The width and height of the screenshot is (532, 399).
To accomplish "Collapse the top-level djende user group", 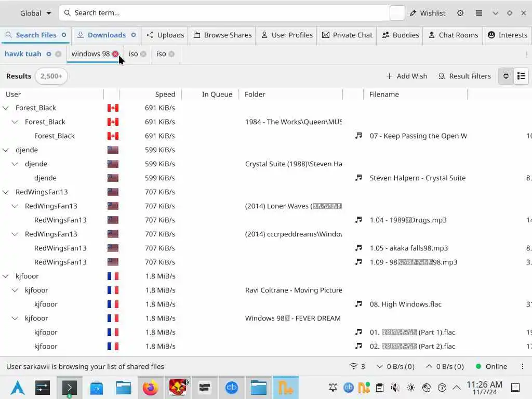I will tap(5, 150).
